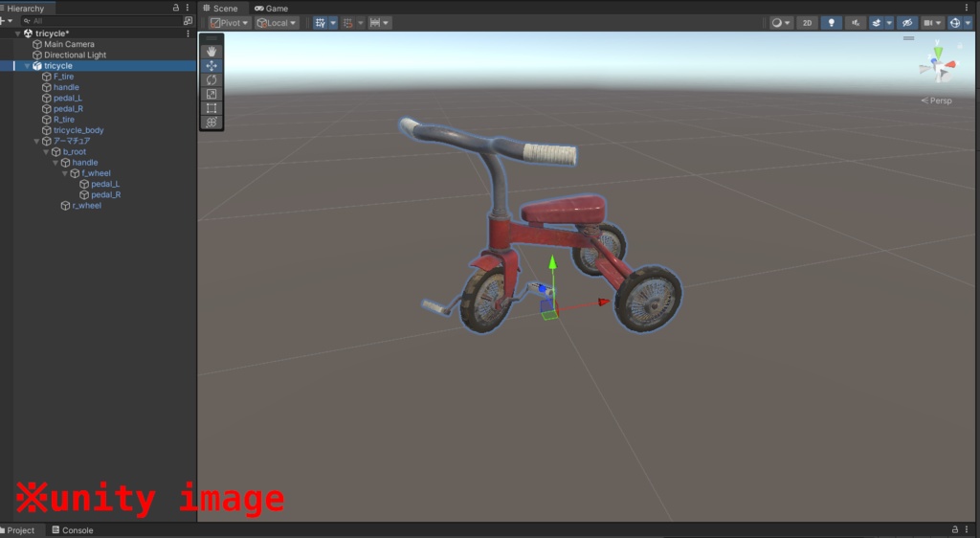Viewport: 980px width, 538px height.
Task: Toggle Scene gizmos display
Action: click(x=954, y=22)
